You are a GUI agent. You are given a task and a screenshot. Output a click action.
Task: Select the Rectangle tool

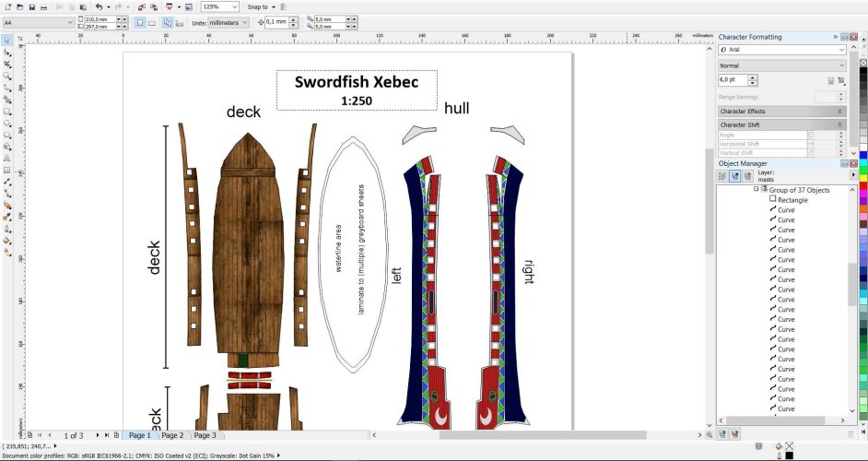click(x=6, y=112)
